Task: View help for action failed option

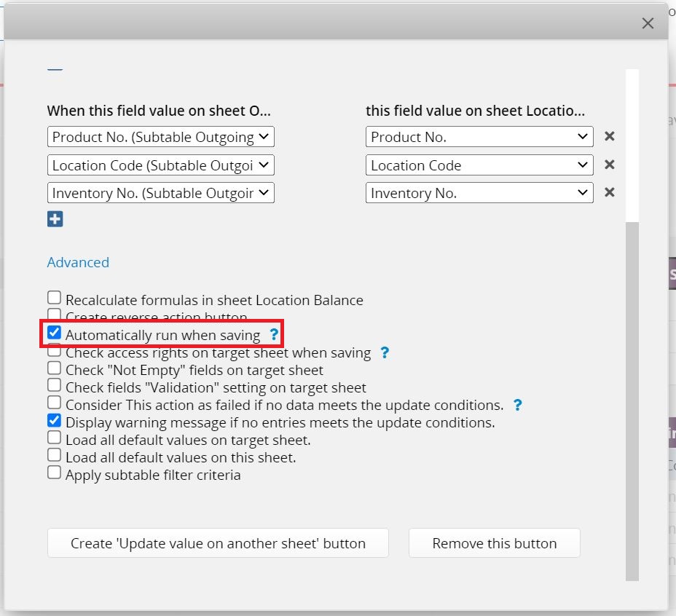Action: (517, 405)
